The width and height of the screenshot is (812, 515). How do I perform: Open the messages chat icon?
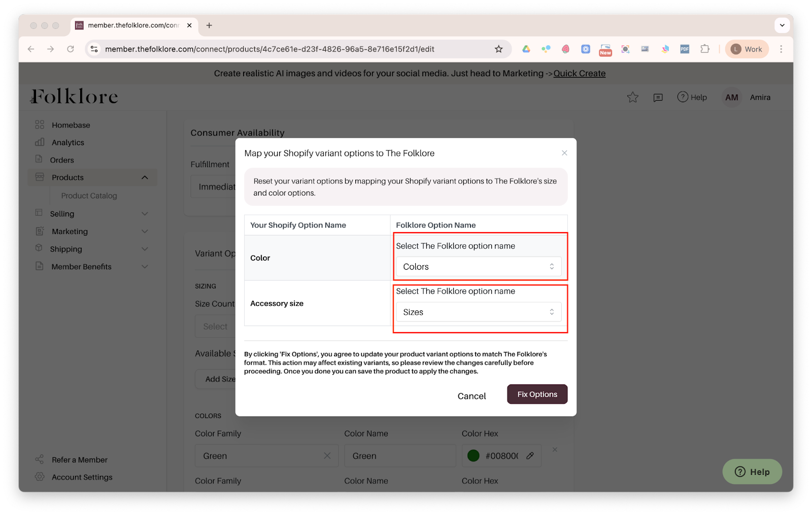pos(658,98)
